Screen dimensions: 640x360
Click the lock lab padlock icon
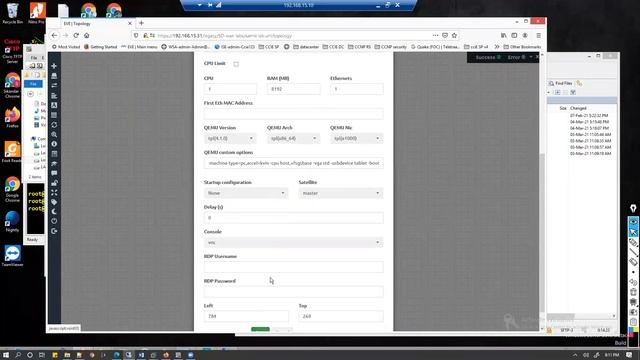(54, 183)
